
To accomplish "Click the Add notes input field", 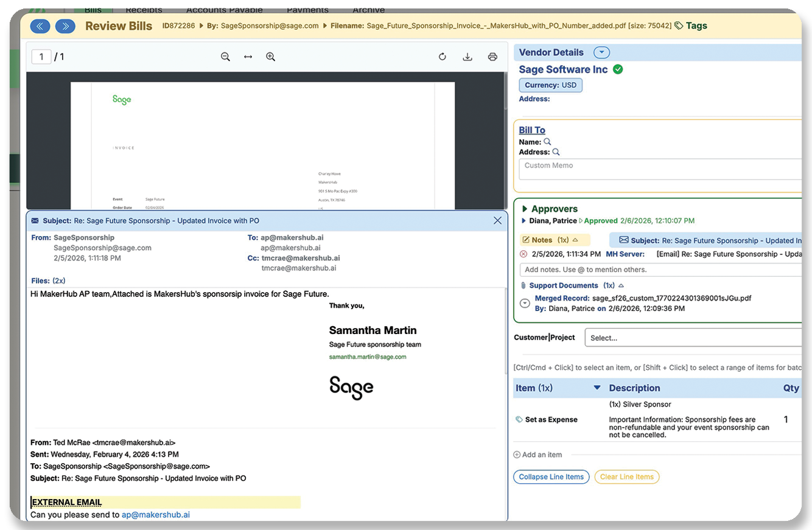I will pos(662,270).
